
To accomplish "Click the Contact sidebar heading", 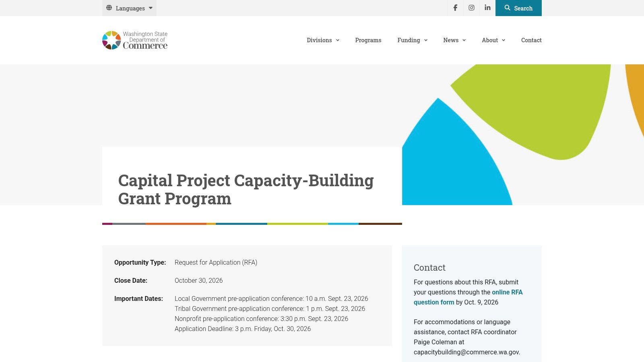I will (x=429, y=267).
